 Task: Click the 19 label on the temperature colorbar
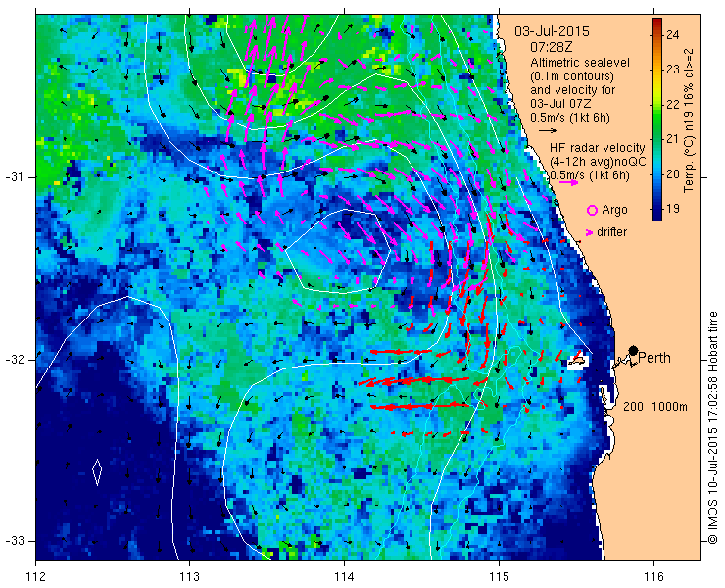point(673,208)
